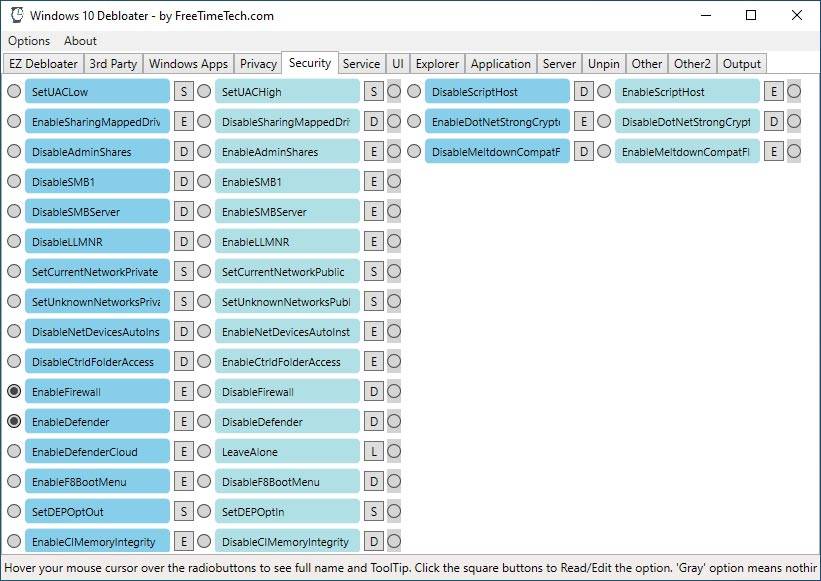Click the L button beside LeaveAlone

click(x=374, y=451)
